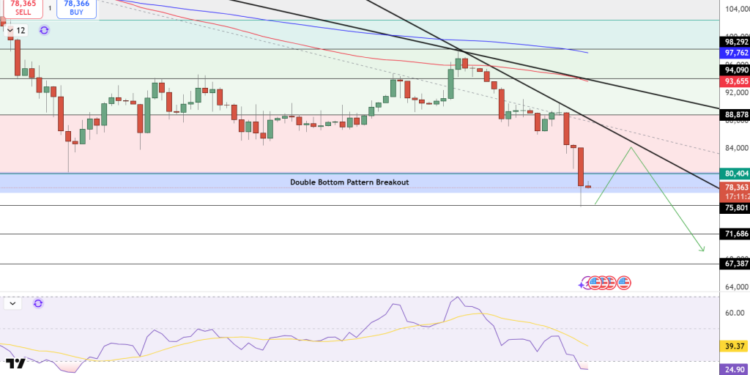Click the 84,000 price axis tick
The height and width of the screenshot is (375, 750).
tap(737, 147)
